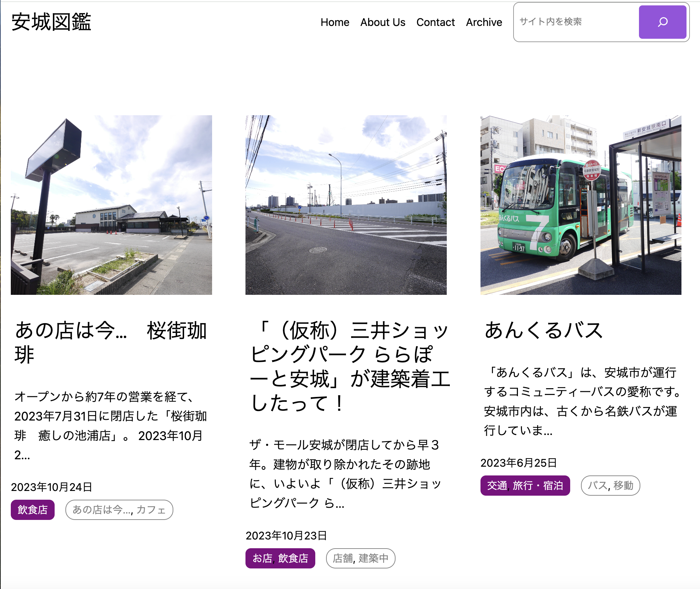Click the 店舗, 建築中 tag
The width and height of the screenshot is (700, 589).
(360, 558)
